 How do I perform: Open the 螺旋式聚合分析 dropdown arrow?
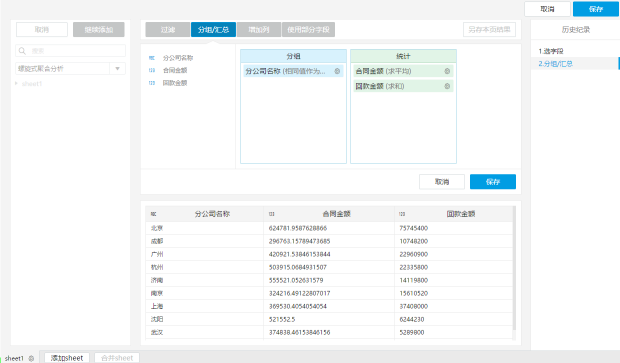117,69
